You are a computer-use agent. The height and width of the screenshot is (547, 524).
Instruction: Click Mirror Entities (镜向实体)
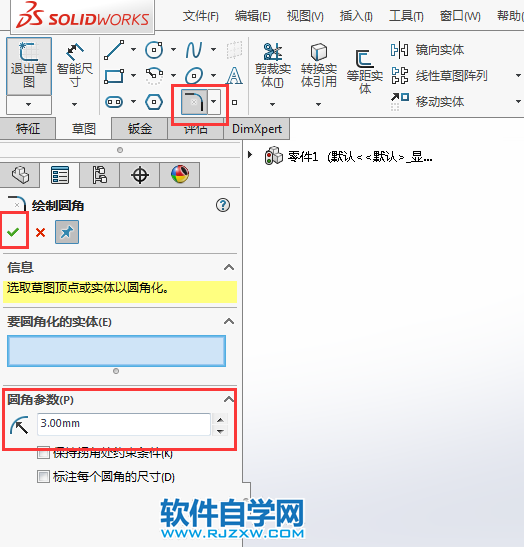(427, 50)
